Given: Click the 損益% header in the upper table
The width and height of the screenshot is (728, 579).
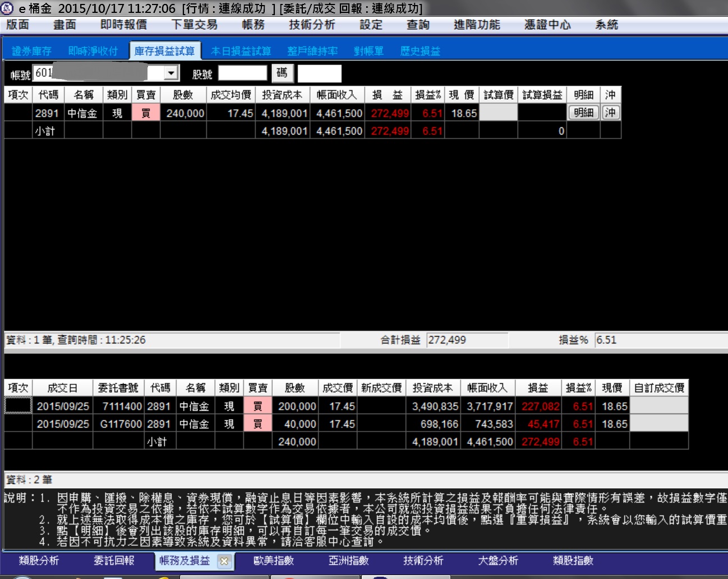Looking at the screenshot, I should (428, 95).
